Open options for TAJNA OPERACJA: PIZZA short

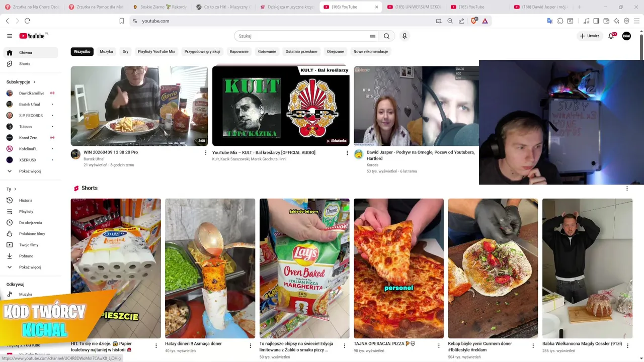coord(439,346)
